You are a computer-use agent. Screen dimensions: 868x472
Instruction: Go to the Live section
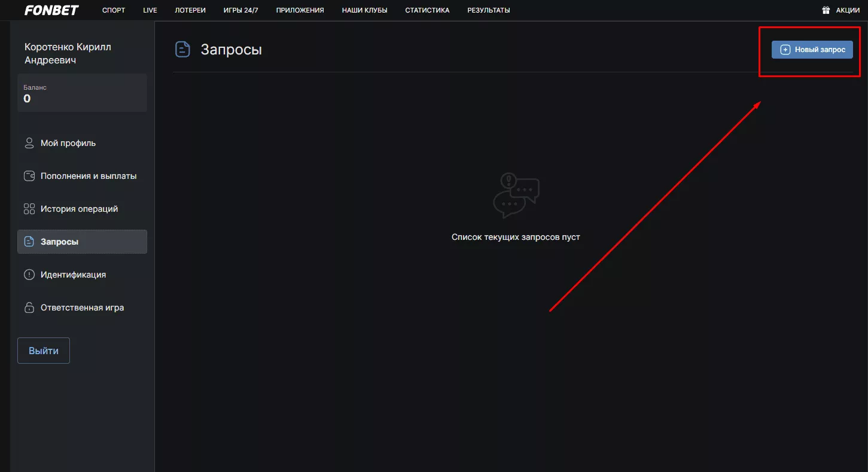tap(150, 10)
